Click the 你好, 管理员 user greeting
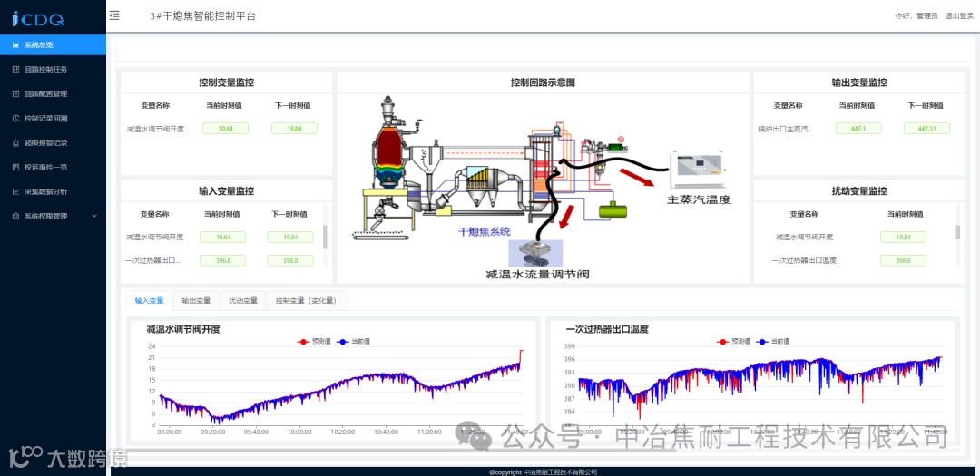 (916, 16)
